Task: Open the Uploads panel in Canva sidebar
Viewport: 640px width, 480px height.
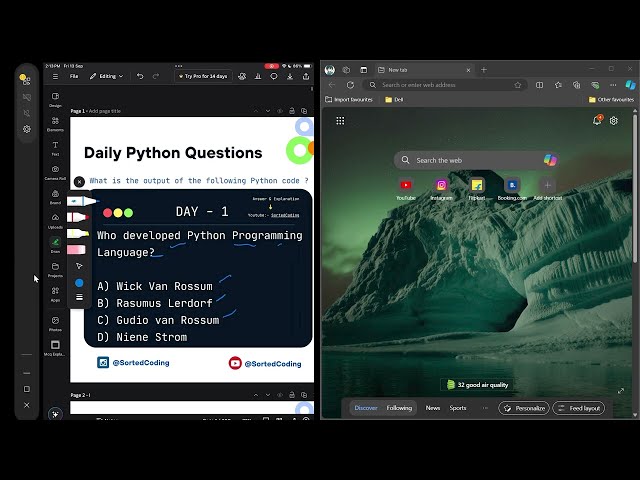Action: (x=55, y=221)
